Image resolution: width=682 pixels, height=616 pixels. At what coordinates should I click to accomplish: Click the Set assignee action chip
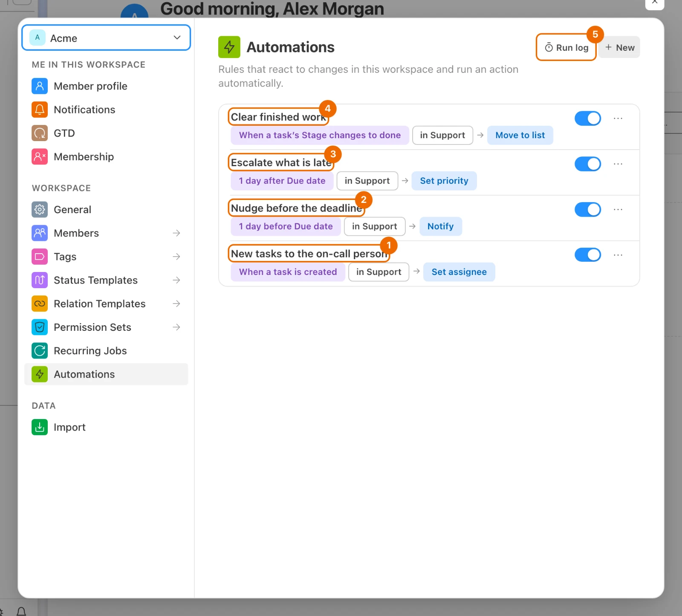click(x=459, y=272)
